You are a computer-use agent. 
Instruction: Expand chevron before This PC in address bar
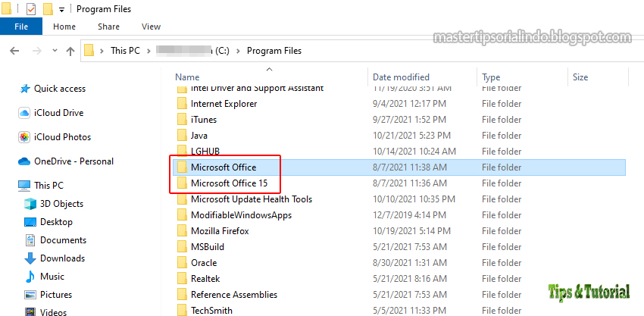[102, 51]
